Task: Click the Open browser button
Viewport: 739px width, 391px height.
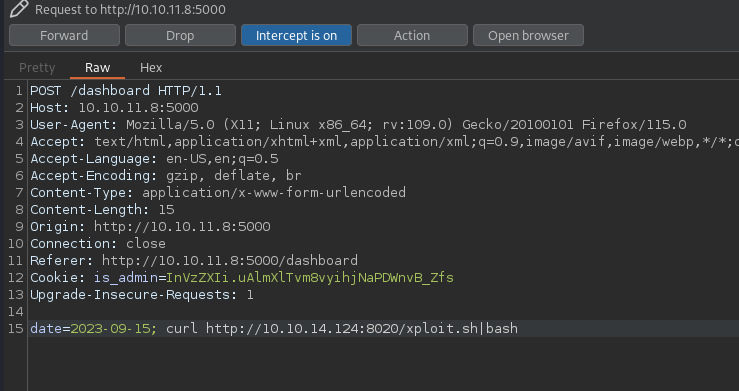Action: click(x=528, y=35)
